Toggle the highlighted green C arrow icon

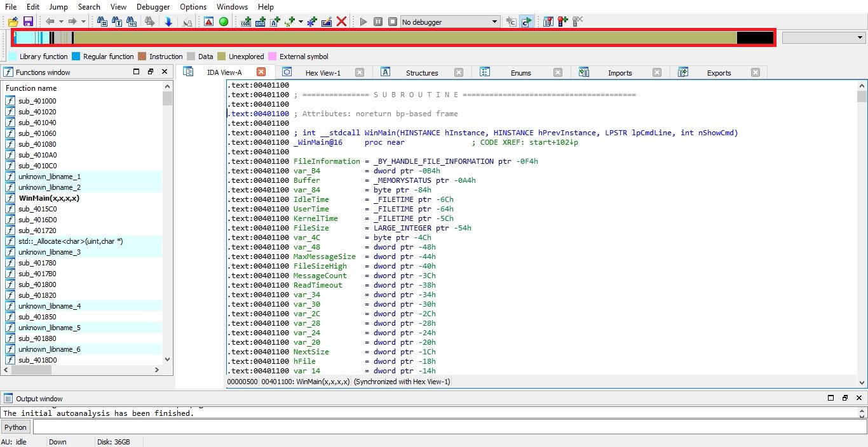[526, 22]
